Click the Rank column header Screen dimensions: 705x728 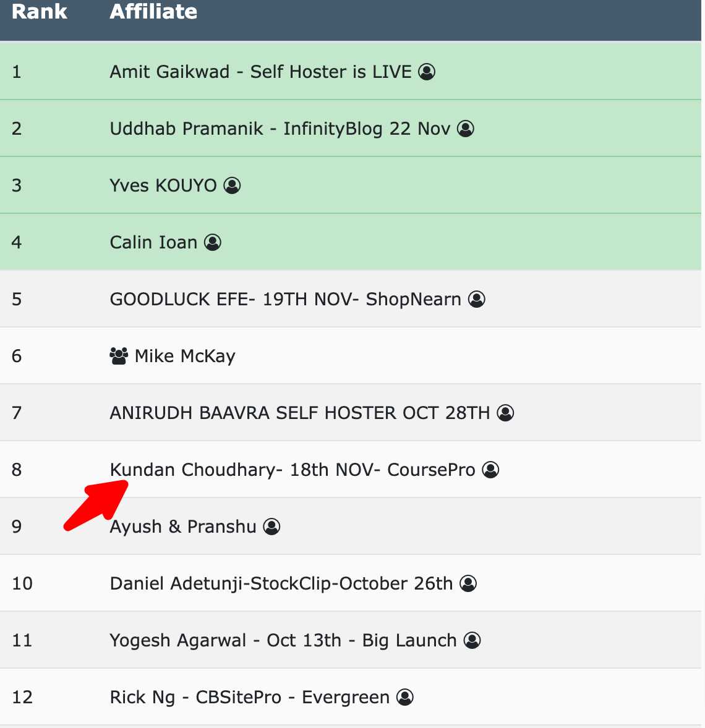pos(40,12)
